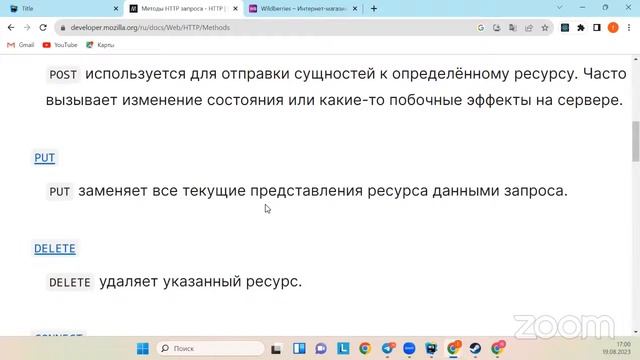Translate this page icon

[x=513, y=28]
